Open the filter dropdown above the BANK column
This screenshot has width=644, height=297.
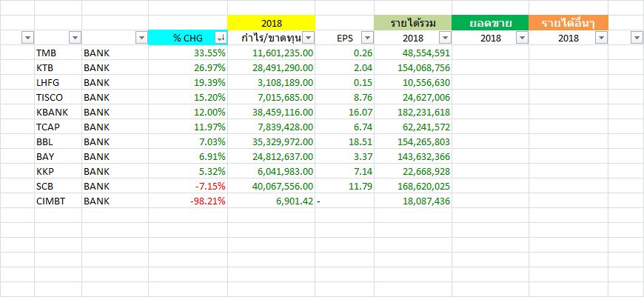(x=141, y=38)
